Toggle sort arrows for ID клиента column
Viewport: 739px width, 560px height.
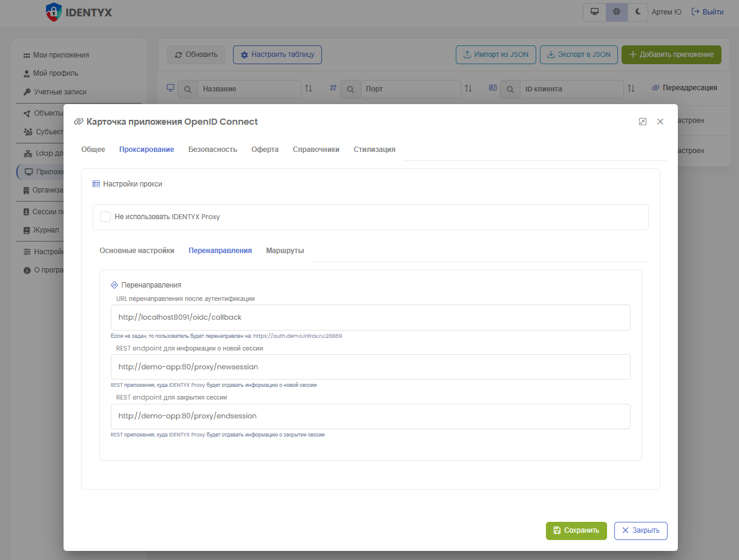pyautogui.click(x=631, y=89)
